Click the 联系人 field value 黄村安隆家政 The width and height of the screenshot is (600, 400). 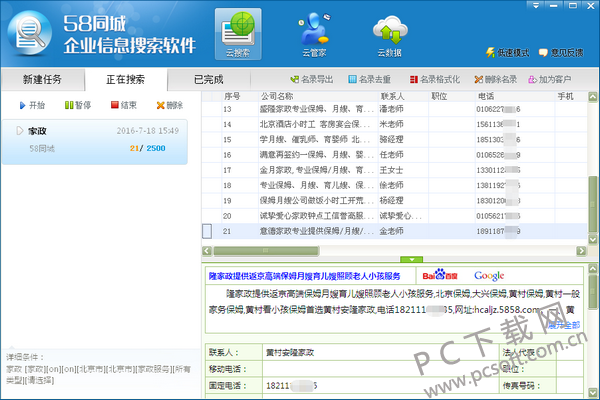290,353
